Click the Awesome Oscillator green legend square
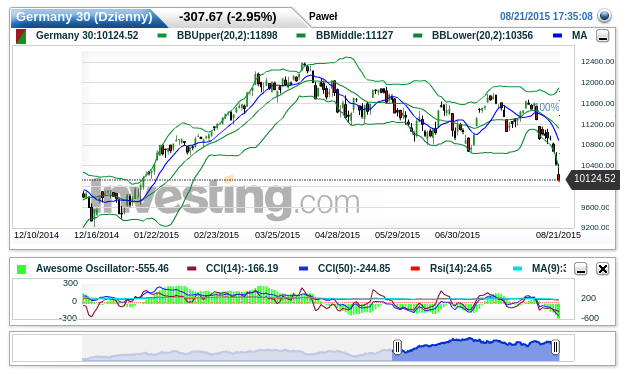This screenshot has width=626, height=374. pyautogui.click(x=22, y=269)
